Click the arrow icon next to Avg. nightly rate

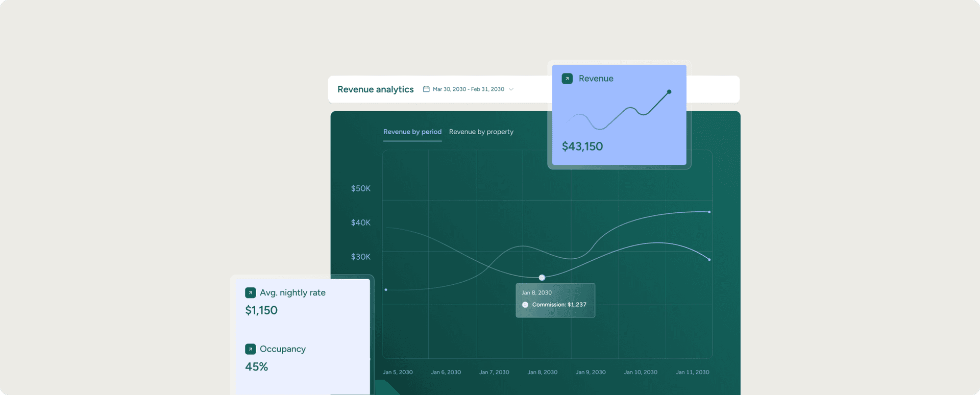[x=250, y=293]
